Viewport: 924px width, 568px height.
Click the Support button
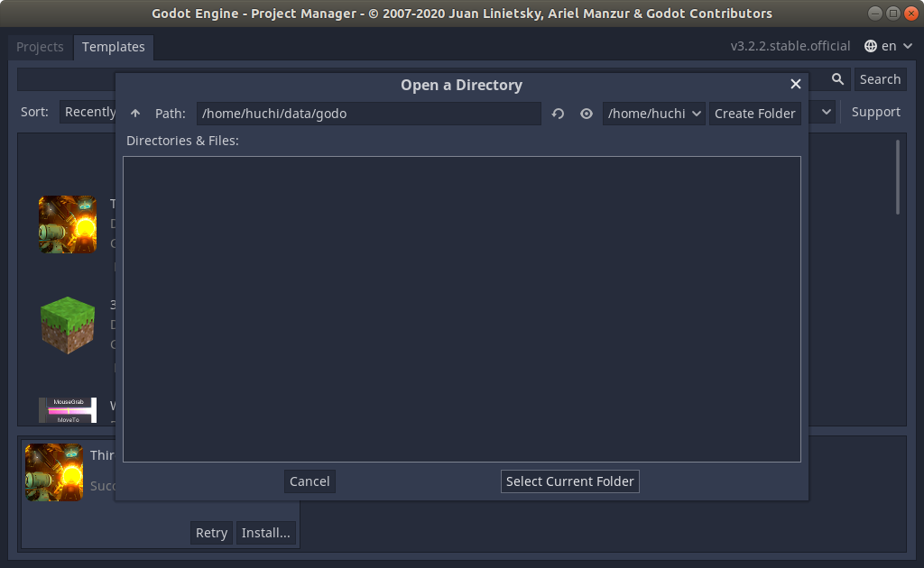coord(875,112)
